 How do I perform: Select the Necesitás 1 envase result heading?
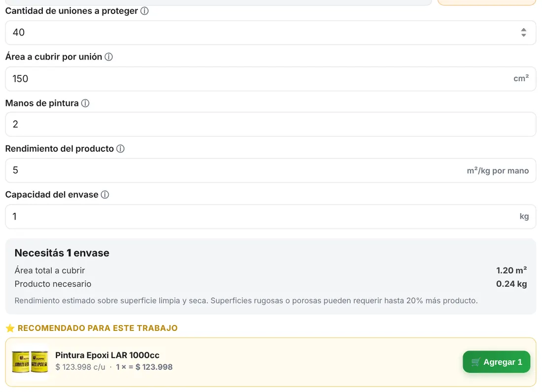click(x=62, y=253)
